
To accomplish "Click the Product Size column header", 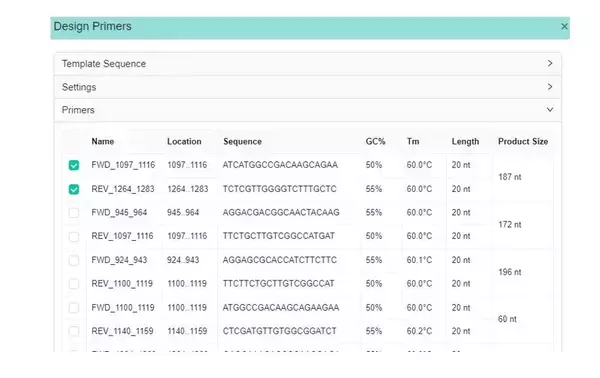I will point(523,142).
